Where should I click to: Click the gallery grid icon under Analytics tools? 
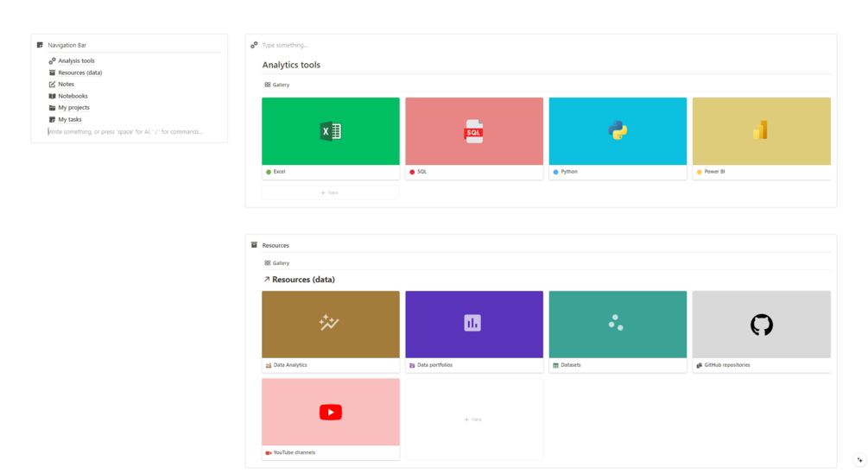point(268,85)
